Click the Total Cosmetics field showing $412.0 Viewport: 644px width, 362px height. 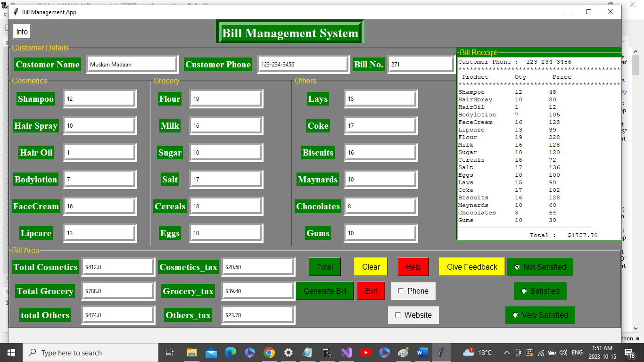click(118, 267)
